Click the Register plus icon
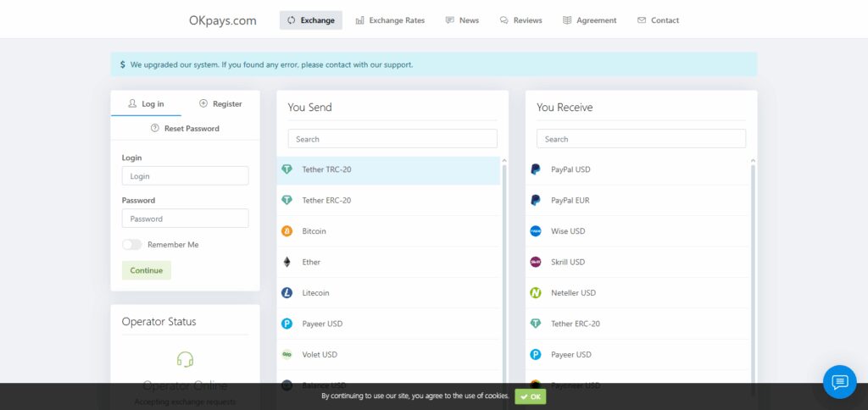 203,103
